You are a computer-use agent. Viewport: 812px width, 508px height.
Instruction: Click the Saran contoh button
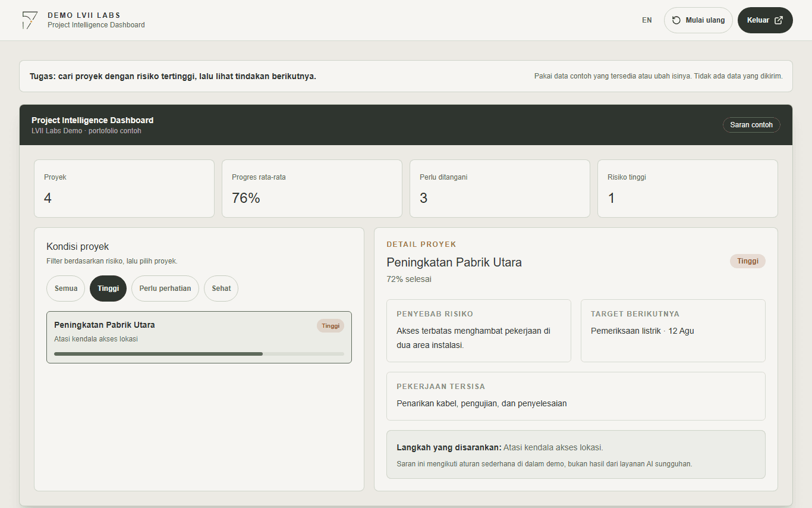(751, 125)
